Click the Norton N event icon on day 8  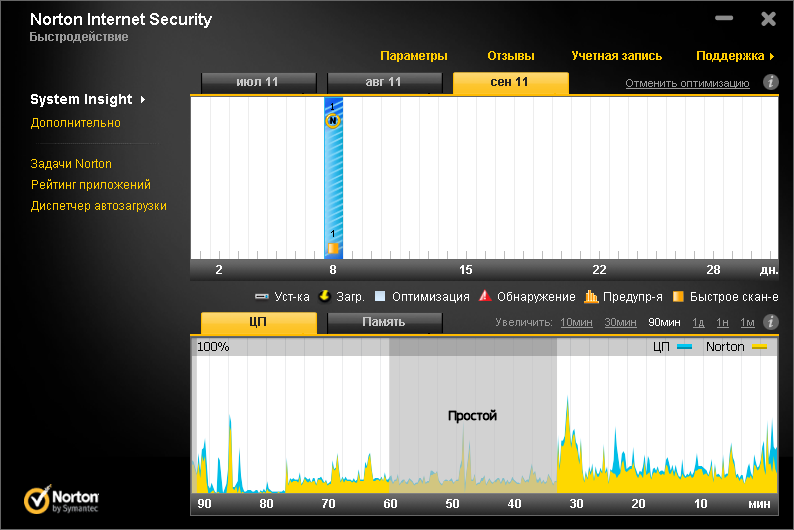(x=333, y=120)
